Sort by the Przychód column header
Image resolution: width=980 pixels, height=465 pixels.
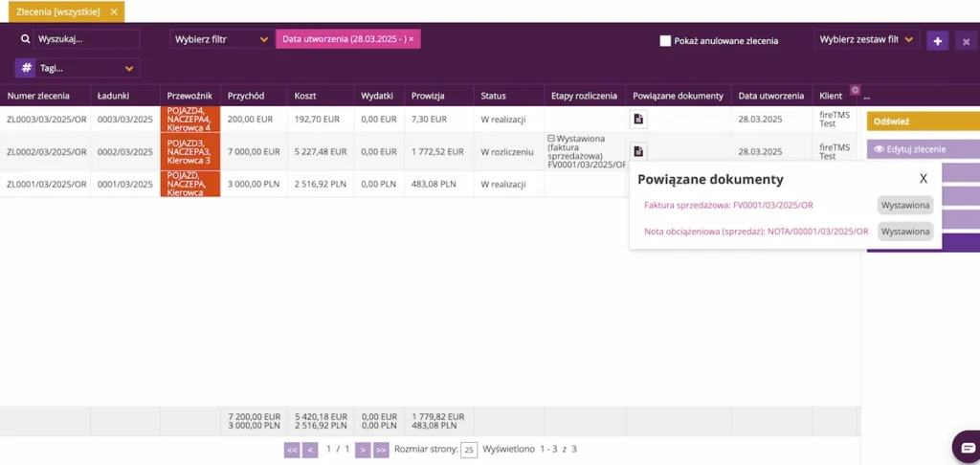246,96
